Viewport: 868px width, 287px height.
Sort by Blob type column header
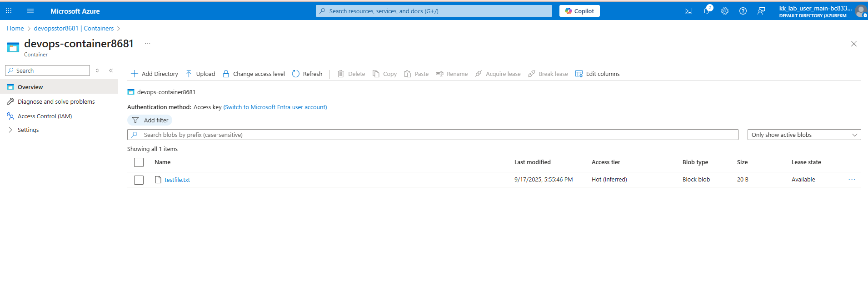click(695, 162)
